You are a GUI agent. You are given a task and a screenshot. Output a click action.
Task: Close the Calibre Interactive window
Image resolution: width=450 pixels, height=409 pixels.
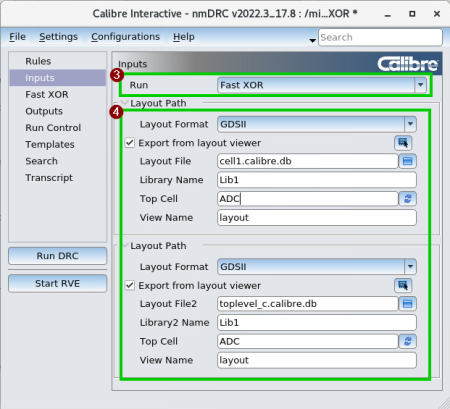pyautogui.click(x=437, y=14)
